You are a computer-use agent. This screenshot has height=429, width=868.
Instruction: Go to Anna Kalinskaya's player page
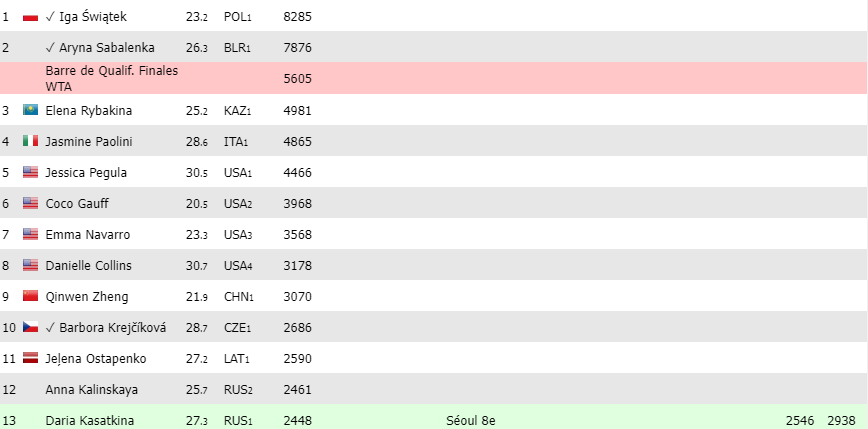click(92, 390)
